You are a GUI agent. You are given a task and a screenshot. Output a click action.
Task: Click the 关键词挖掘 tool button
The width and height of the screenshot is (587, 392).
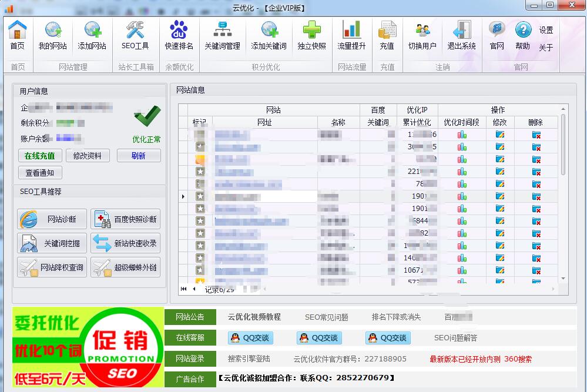(52, 243)
